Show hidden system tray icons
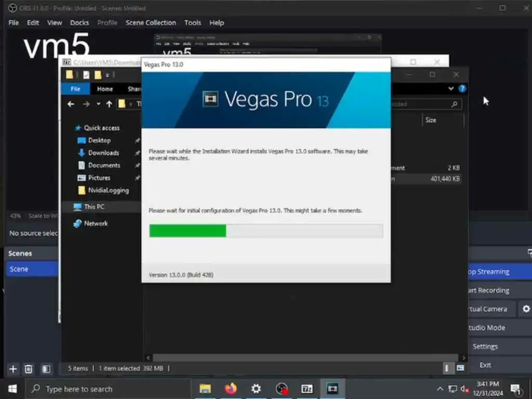Viewport: 532px width, 399px height. click(440, 389)
